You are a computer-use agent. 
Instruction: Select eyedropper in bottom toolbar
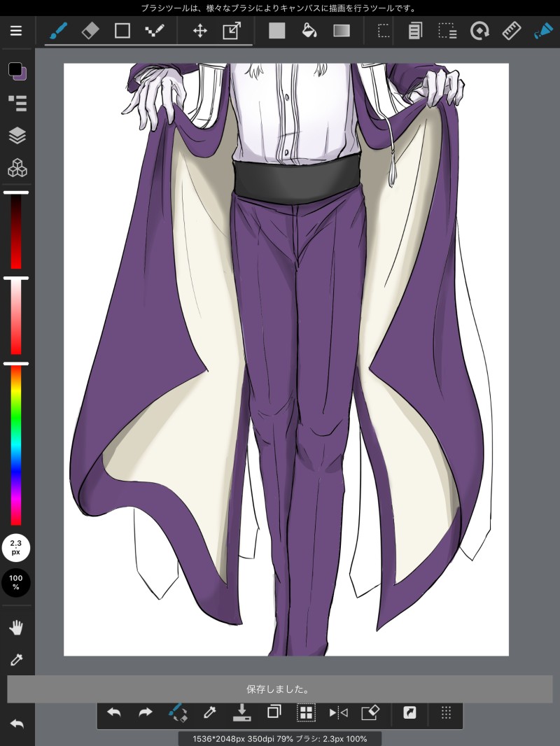pyautogui.click(x=209, y=712)
